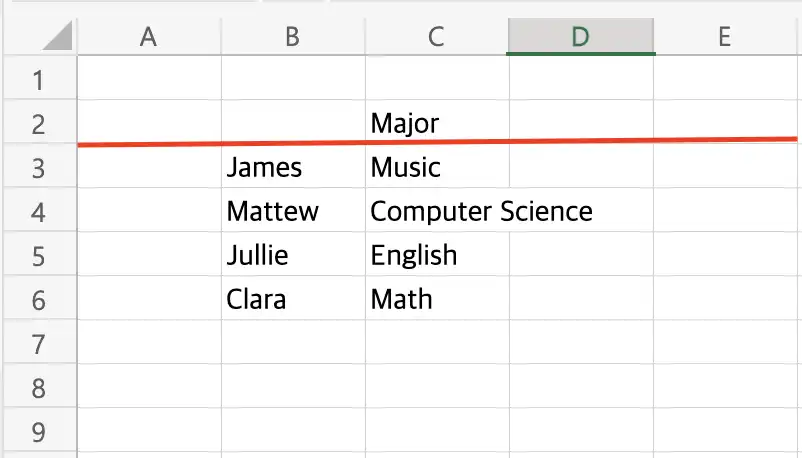The width and height of the screenshot is (802, 458).
Task: Select row 1 header
Action: click(x=39, y=78)
